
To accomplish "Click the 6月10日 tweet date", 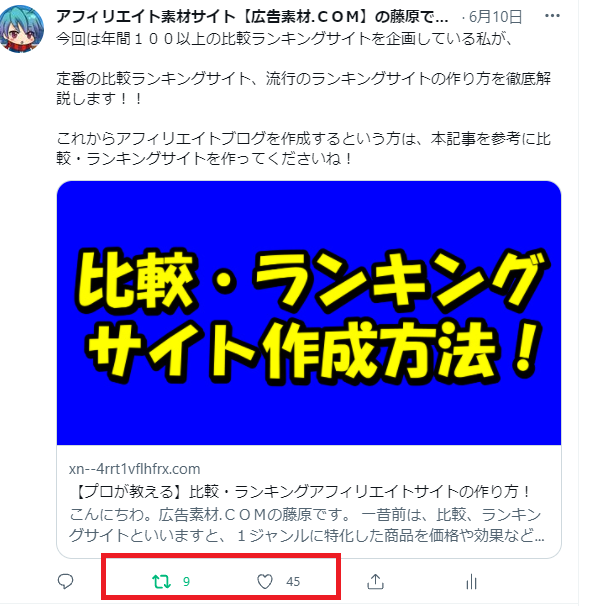I will pos(496,17).
